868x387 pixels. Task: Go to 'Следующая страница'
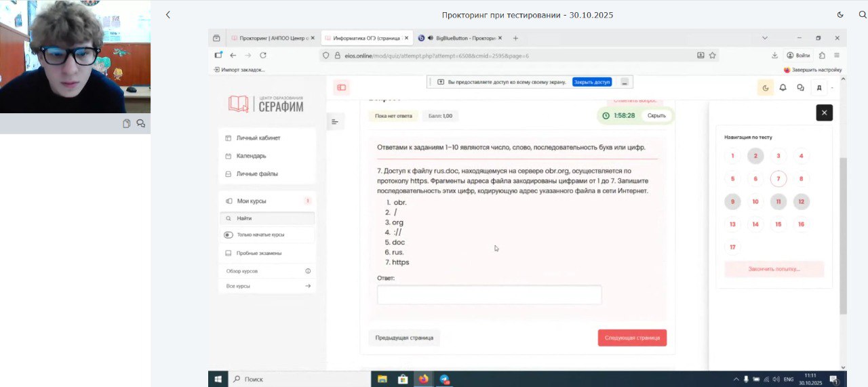[632, 338]
